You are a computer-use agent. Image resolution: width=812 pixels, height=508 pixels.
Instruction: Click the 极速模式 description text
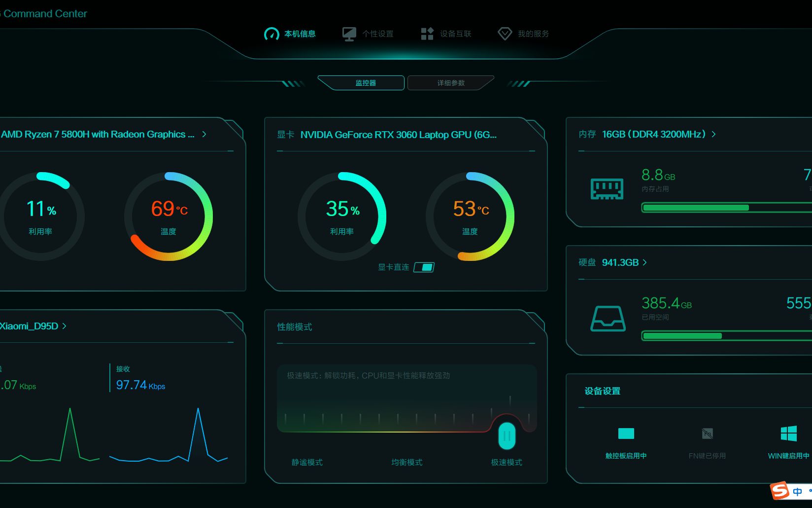(x=369, y=375)
